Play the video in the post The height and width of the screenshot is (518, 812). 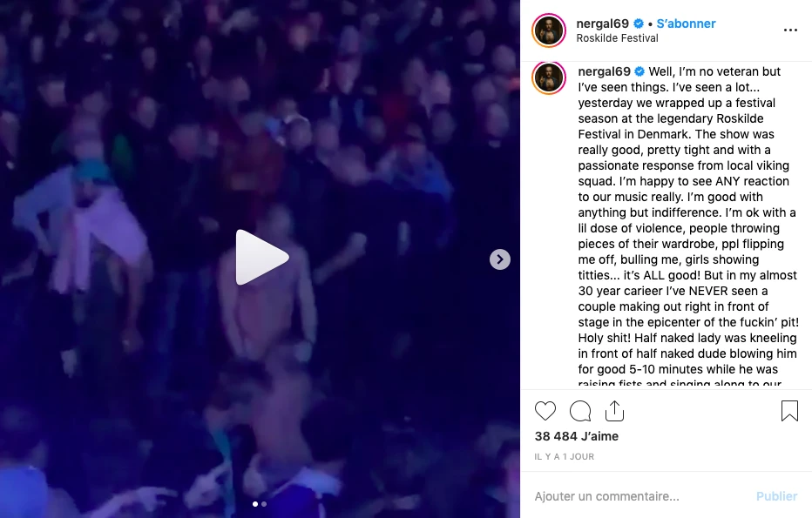click(261, 257)
